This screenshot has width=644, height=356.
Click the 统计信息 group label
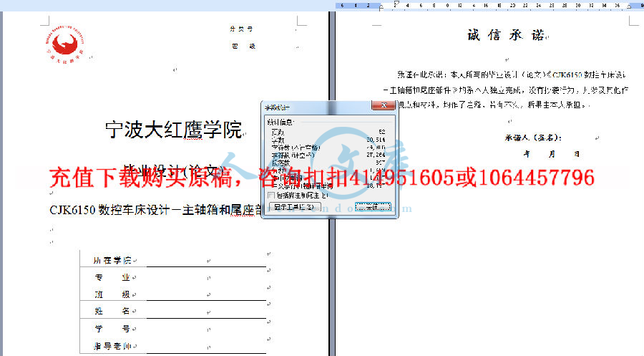tap(280, 122)
